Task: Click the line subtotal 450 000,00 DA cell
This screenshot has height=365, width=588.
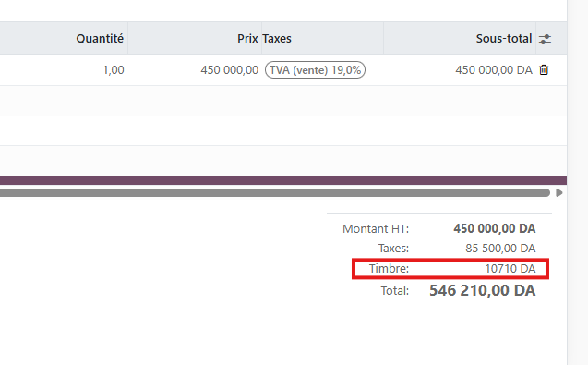Action: pyautogui.click(x=494, y=70)
